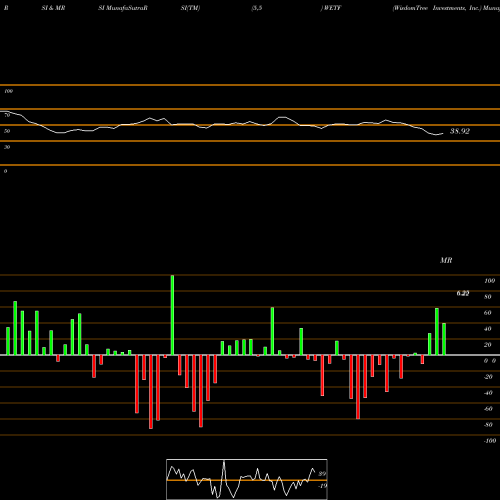This screenshot has height=500, width=500.
Task: Click the 6.22 MR value label
Action: [x=463, y=293]
